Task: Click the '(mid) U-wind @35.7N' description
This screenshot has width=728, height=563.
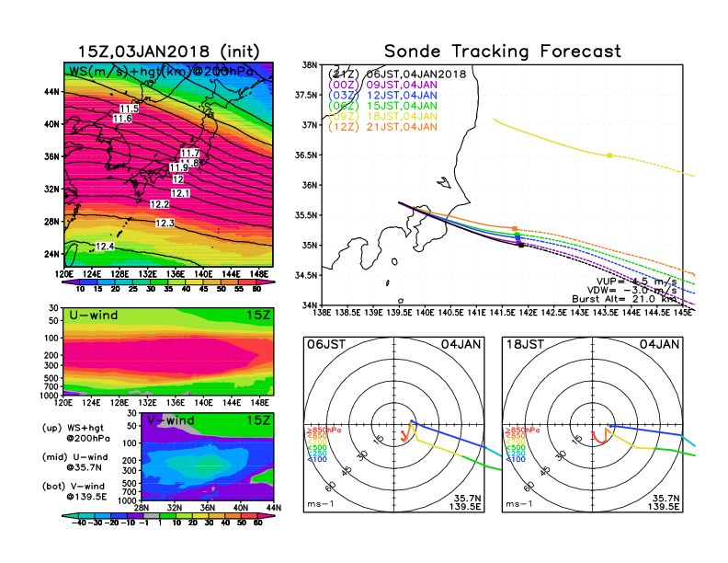Action: (74, 462)
